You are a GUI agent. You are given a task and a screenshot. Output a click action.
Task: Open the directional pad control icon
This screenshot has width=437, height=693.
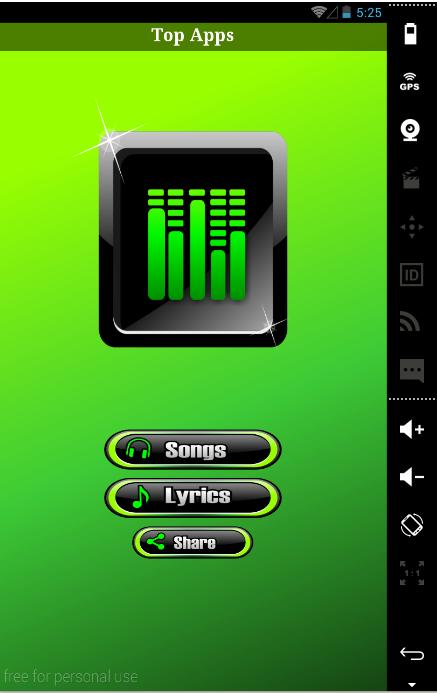[x=411, y=227]
